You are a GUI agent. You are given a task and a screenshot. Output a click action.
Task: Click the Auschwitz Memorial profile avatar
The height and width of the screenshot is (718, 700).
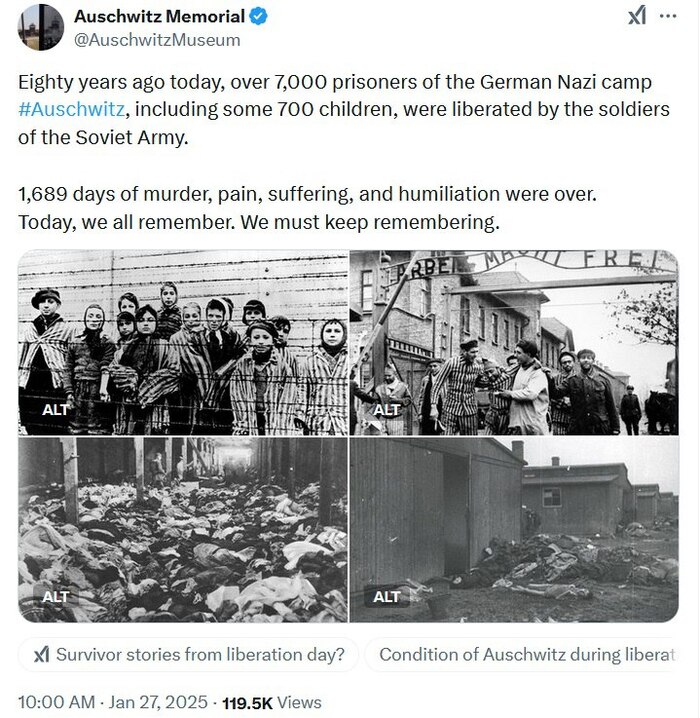pos(40,27)
